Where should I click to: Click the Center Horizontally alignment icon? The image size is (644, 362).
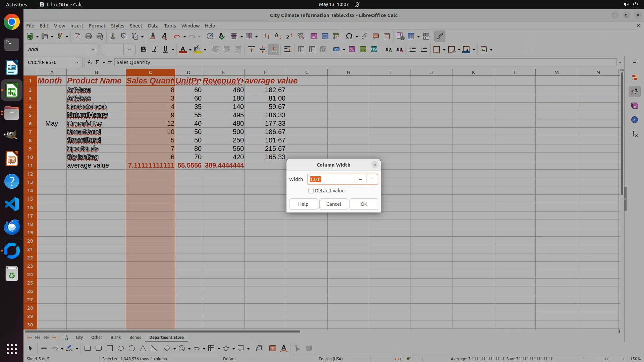click(x=227, y=50)
